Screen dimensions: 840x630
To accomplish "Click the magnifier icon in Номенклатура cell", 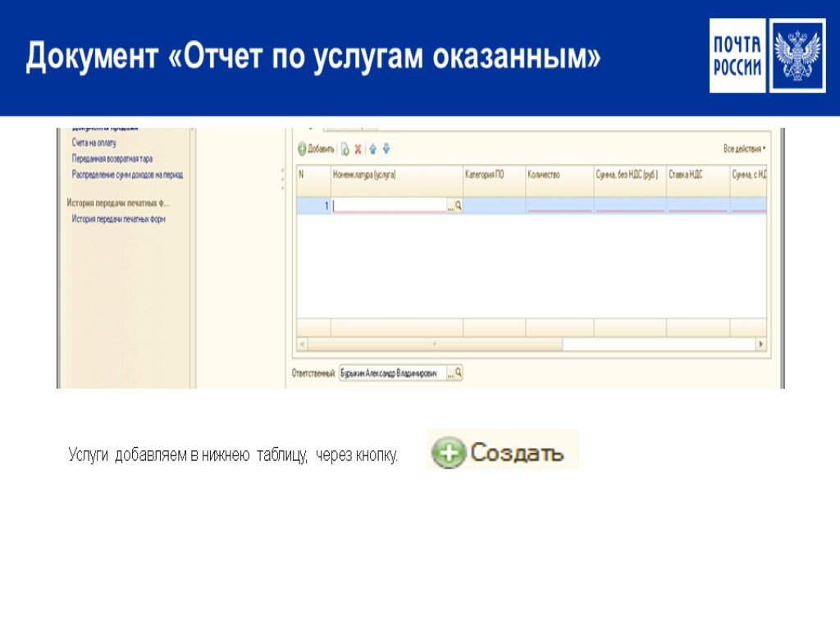I will [x=459, y=206].
